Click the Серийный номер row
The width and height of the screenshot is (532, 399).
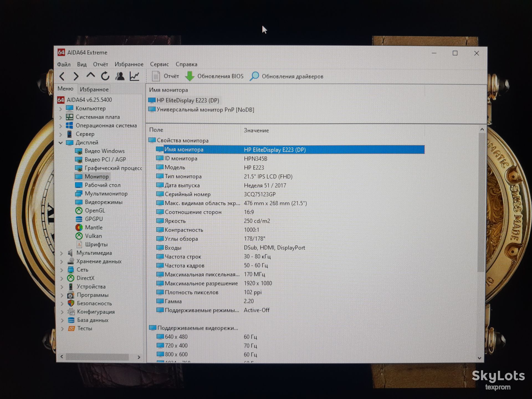[x=290, y=194]
